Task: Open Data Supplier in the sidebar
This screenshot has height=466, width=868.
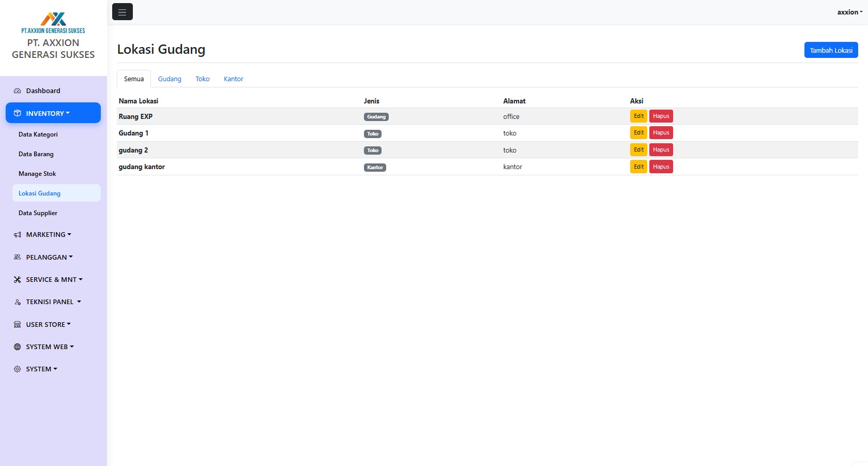Action: 56,213
